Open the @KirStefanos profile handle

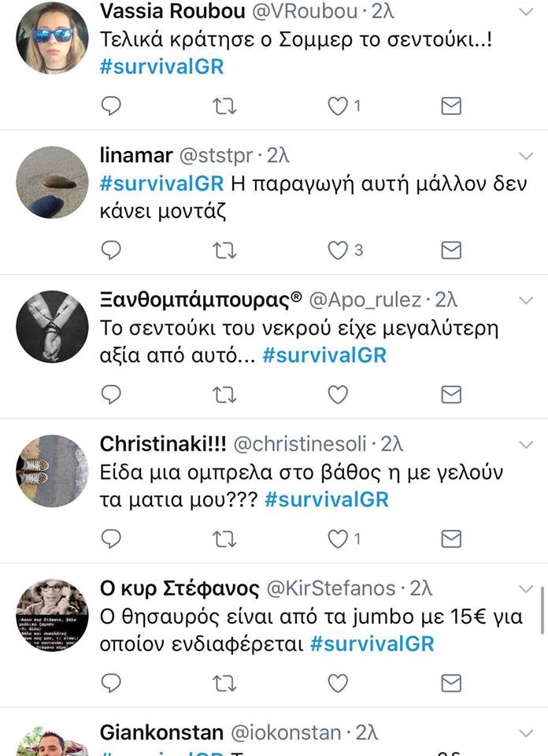pyautogui.click(x=331, y=588)
